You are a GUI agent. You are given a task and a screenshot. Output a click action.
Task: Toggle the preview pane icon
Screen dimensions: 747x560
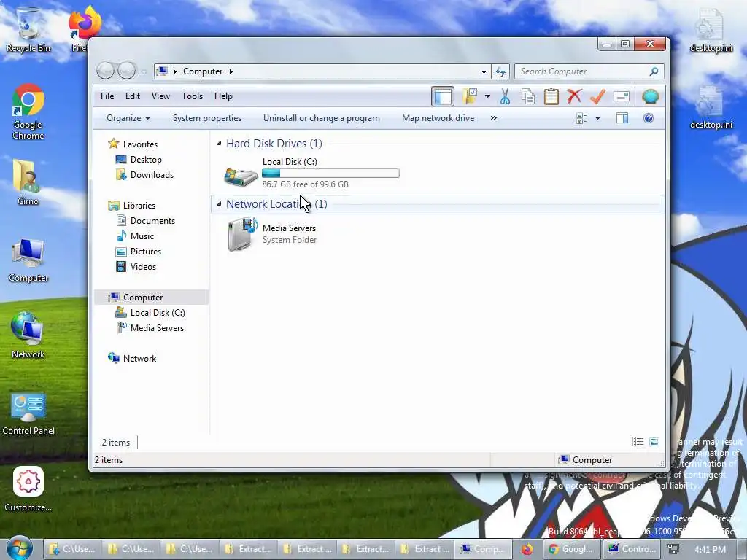coord(622,118)
